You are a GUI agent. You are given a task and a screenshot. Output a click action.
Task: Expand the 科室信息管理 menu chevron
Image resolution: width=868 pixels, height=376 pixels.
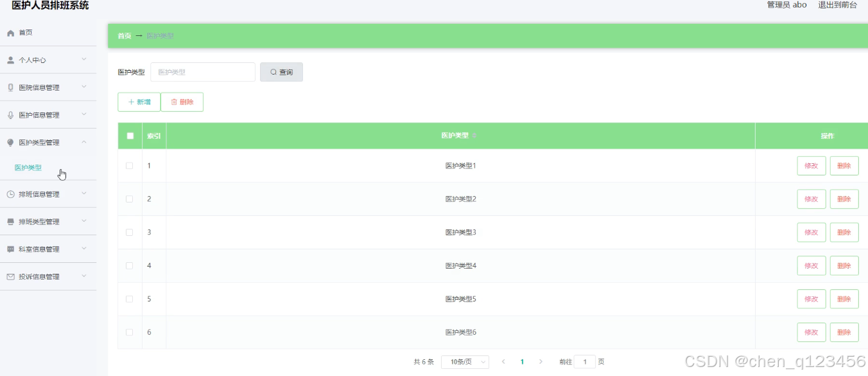[84, 249]
